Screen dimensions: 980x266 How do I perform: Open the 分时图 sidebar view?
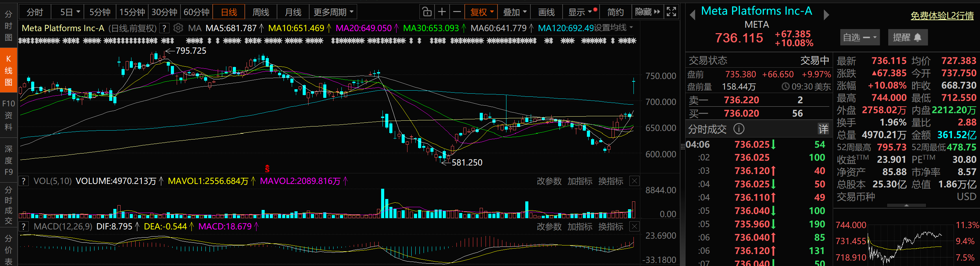coord(8,26)
